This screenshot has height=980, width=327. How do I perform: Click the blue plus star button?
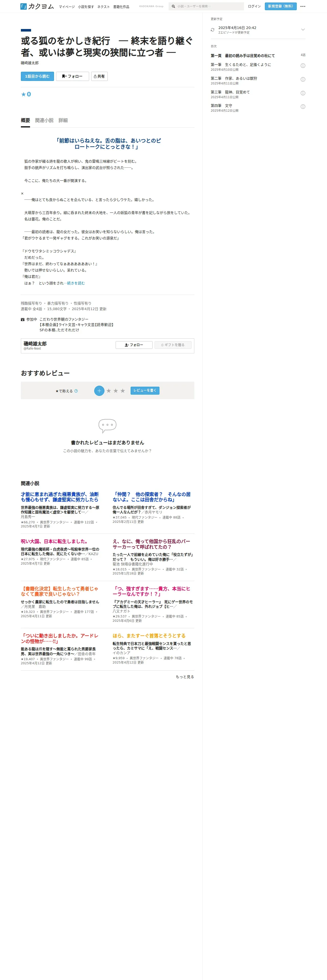click(99, 391)
